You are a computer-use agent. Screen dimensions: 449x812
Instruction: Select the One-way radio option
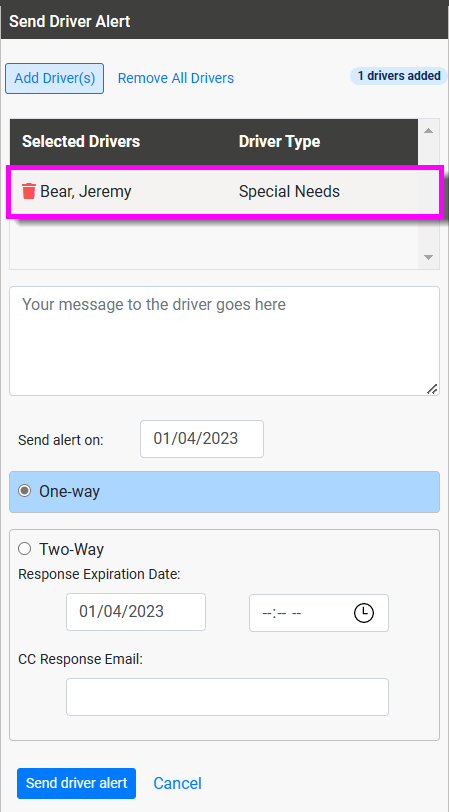(24, 491)
